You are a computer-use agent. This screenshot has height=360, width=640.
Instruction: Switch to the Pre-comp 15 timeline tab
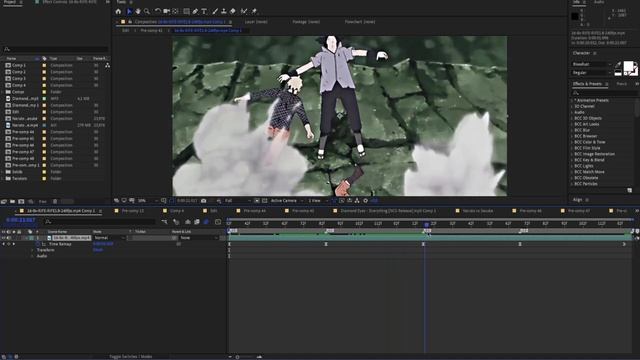pyautogui.click(x=133, y=211)
